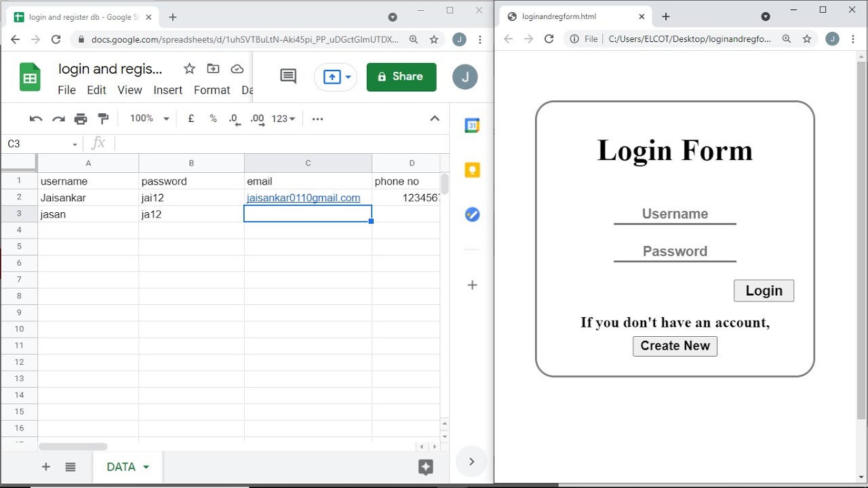Open the All Sheets list icon
Viewport: 868px width, 488px height.
(71, 466)
